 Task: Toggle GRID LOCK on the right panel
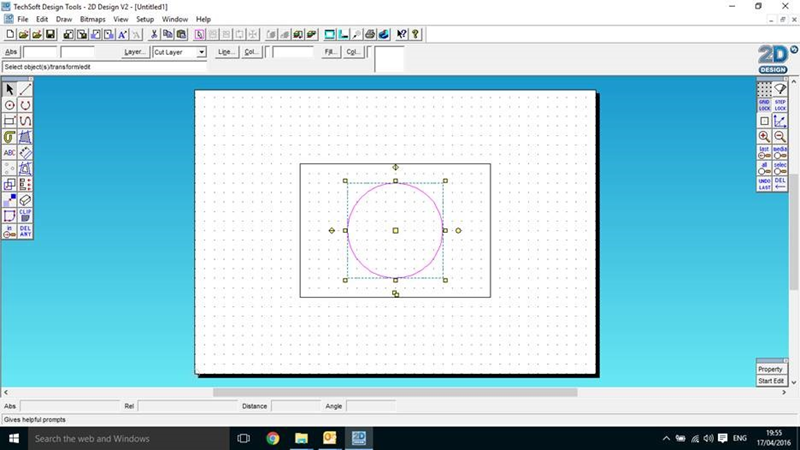(764, 105)
